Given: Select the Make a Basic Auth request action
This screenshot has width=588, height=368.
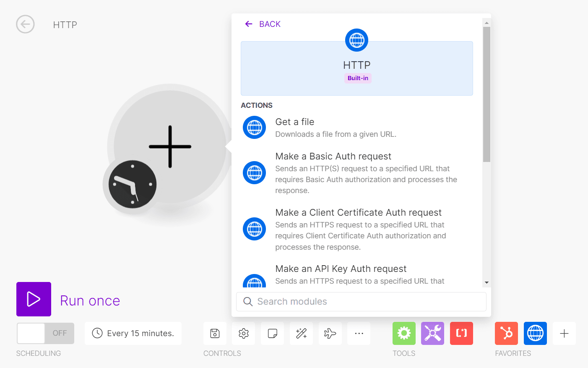Looking at the screenshot, I should click(333, 156).
